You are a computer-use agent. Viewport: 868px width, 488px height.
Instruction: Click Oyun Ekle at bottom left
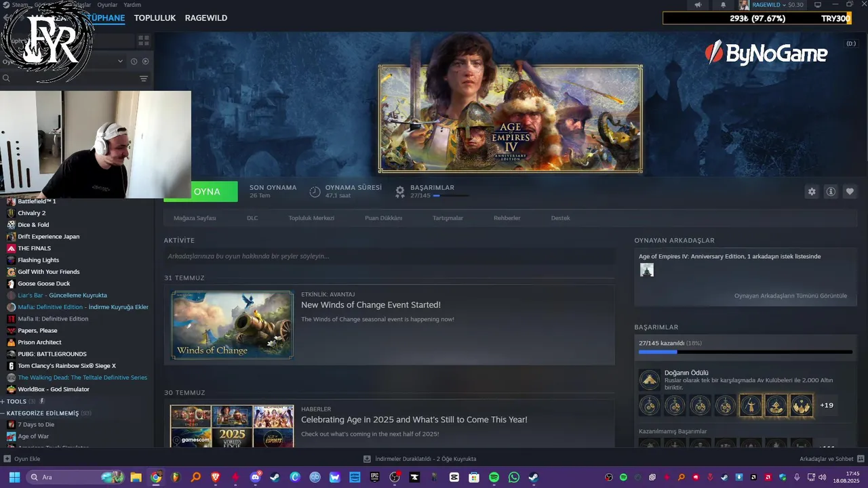(22, 459)
